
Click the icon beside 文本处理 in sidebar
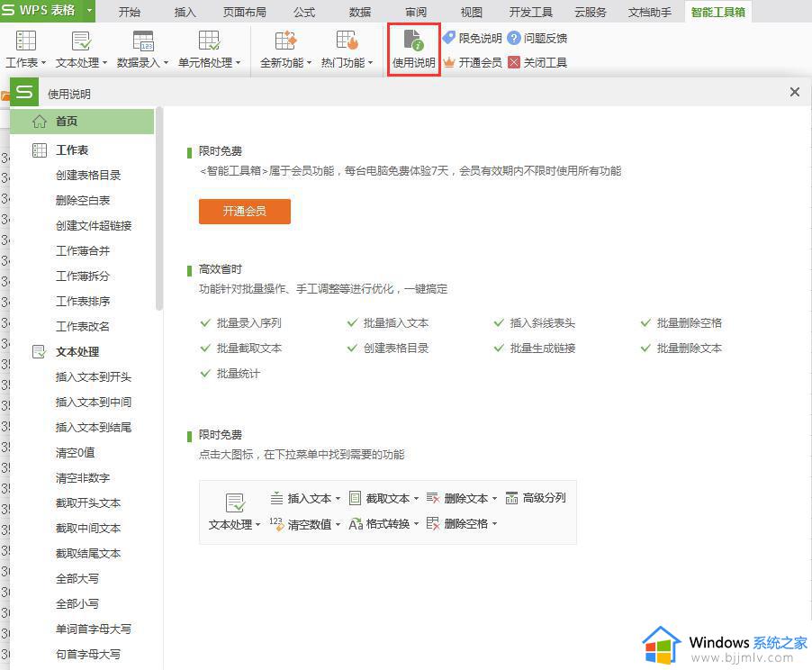pos(40,352)
